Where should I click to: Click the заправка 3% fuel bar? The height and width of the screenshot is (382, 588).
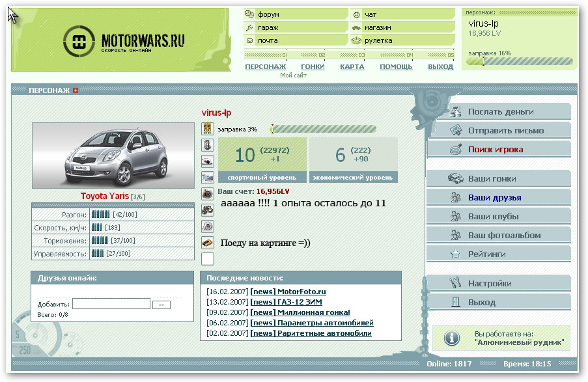pyautogui.click(x=323, y=130)
